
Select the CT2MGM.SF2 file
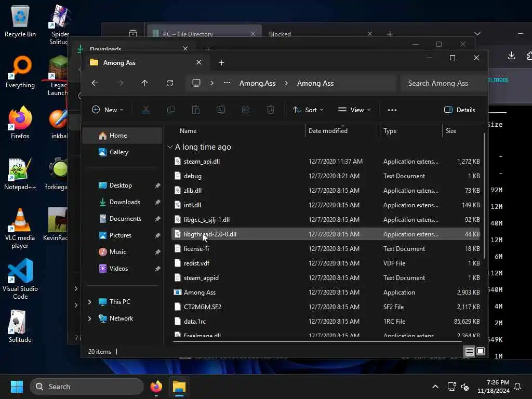[326, 307]
